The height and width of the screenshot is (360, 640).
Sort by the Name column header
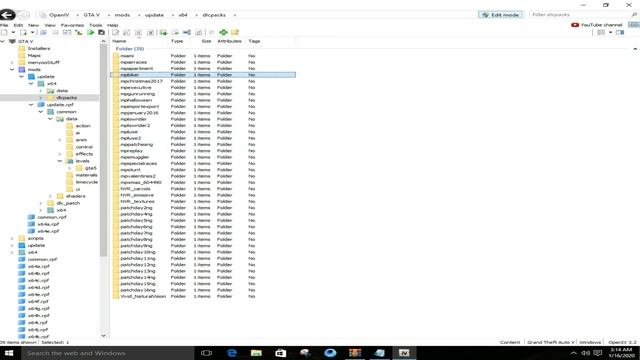pos(119,41)
